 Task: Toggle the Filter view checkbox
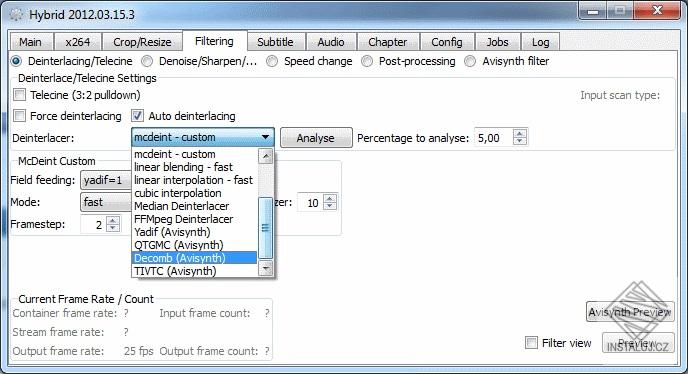coord(531,342)
